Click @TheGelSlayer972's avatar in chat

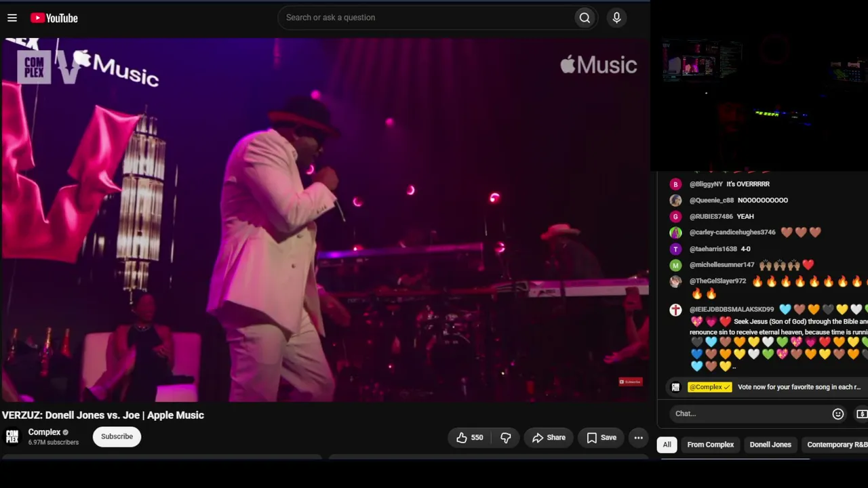click(675, 281)
